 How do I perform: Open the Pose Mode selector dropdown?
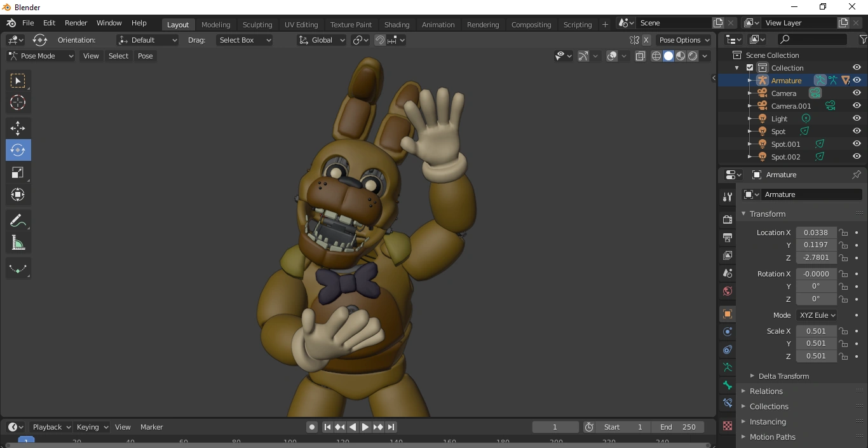tap(39, 56)
